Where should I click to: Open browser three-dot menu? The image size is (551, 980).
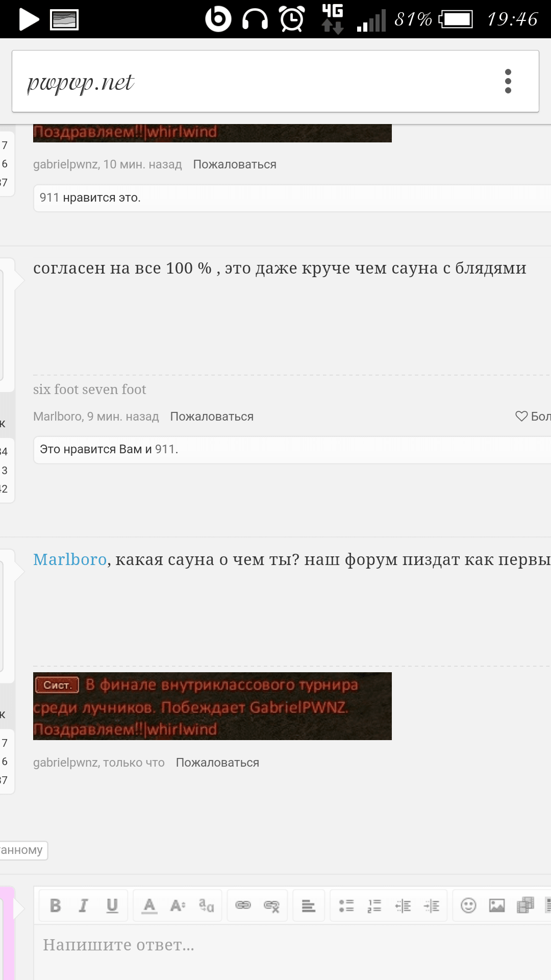[508, 81]
